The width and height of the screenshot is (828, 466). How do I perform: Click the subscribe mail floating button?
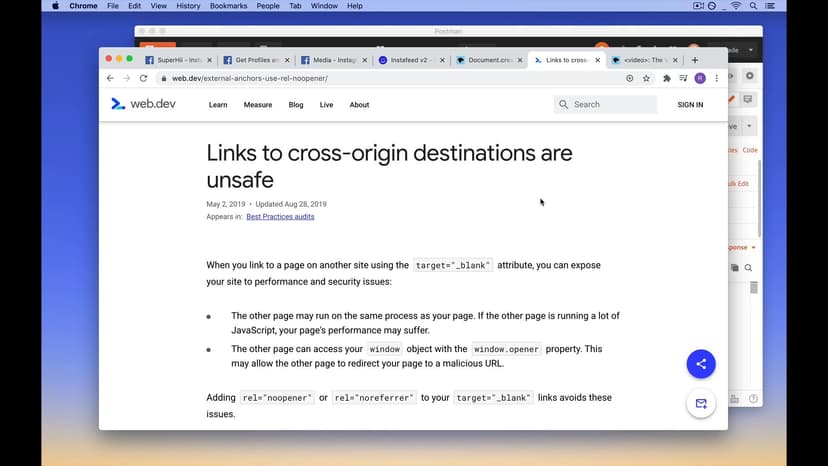[700, 404]
